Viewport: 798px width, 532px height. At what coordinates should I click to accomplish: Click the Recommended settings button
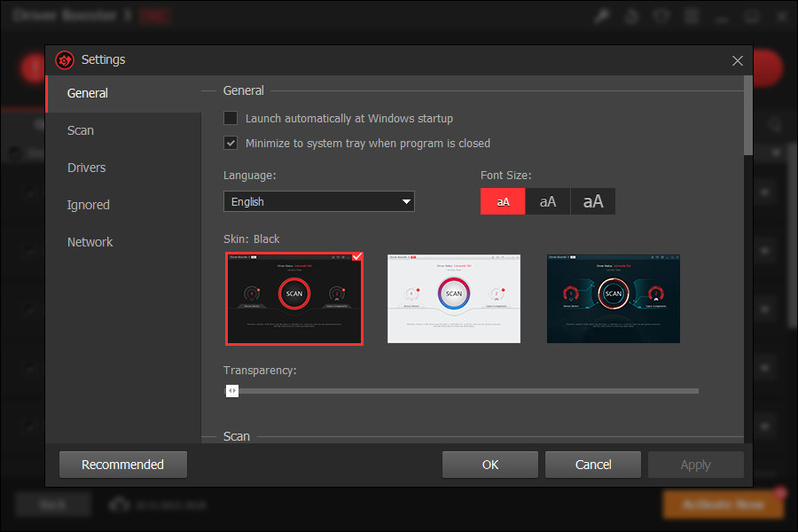coord(122,464)
